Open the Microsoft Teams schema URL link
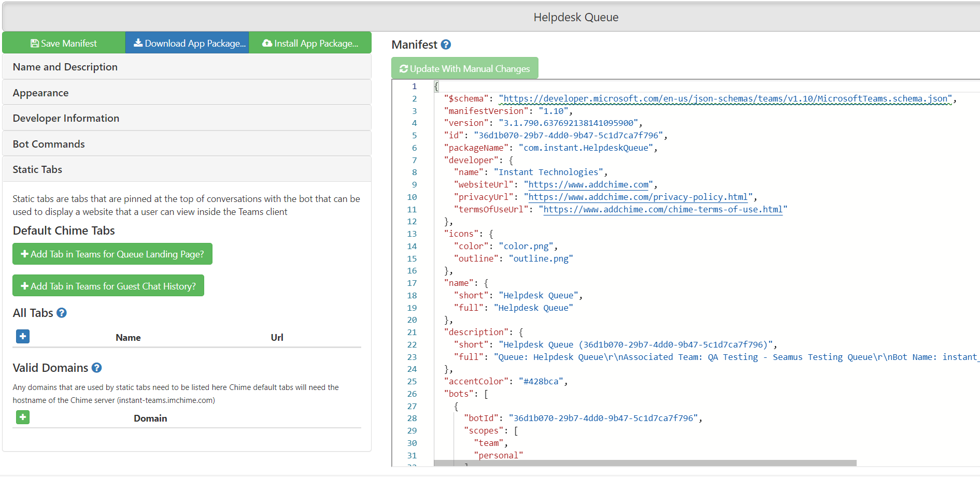The image size is (980, 477). pyautogui.click(x=726, y=98)
